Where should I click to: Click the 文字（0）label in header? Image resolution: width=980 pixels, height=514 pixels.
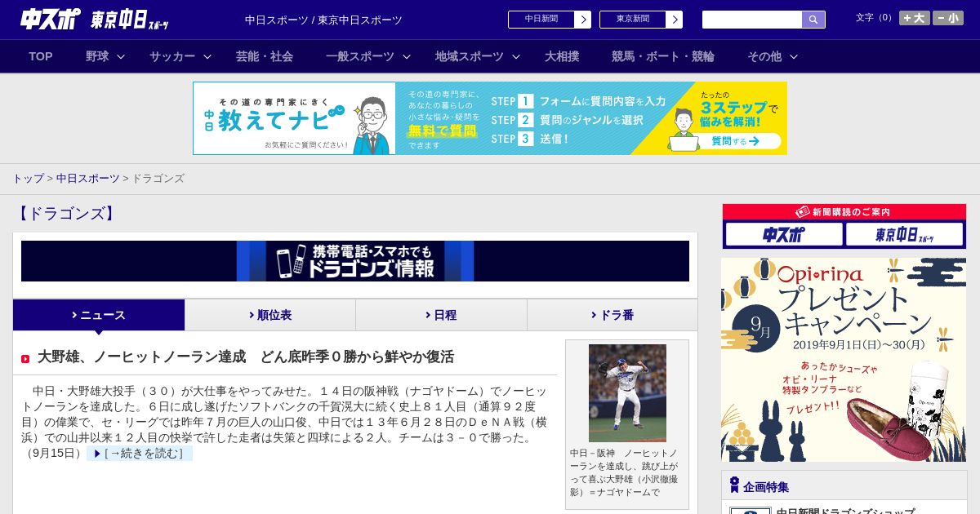(x=875, y=18)
